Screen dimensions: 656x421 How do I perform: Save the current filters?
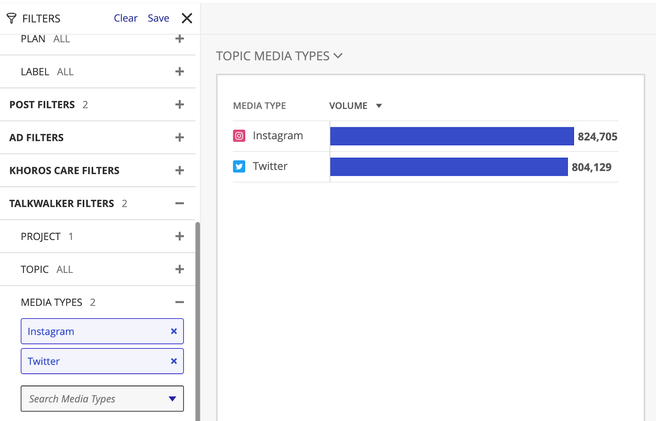click(158, 18)
